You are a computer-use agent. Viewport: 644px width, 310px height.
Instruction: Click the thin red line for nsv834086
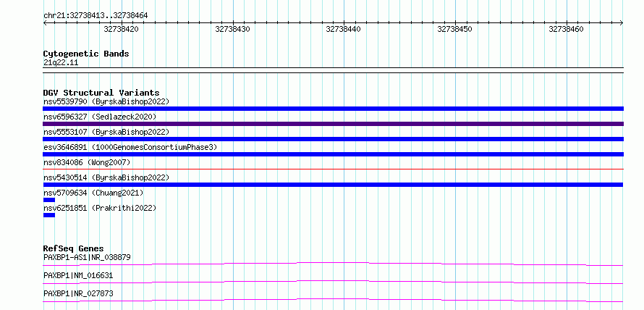[333, 169]
